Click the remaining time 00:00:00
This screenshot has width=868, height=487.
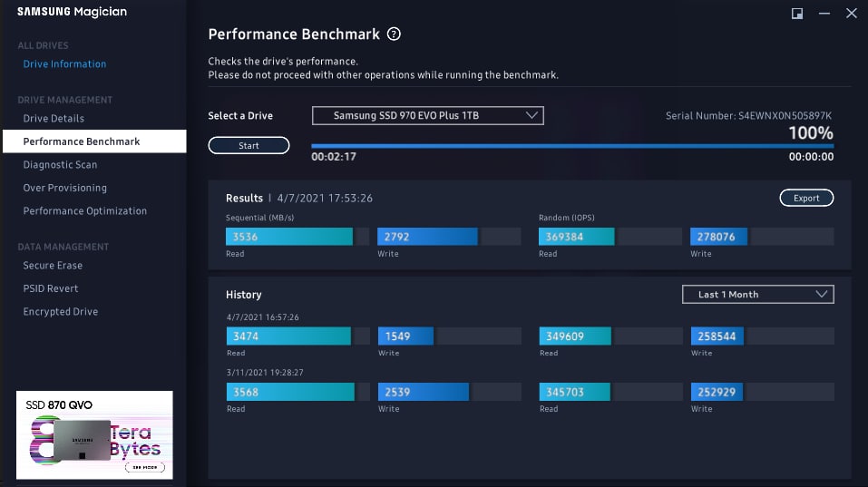[811, 157]
